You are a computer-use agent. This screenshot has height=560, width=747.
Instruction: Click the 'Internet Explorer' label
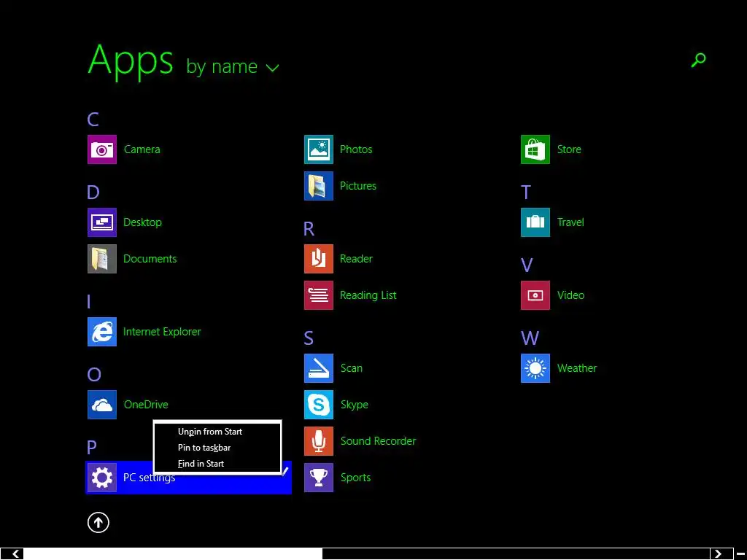162,332
